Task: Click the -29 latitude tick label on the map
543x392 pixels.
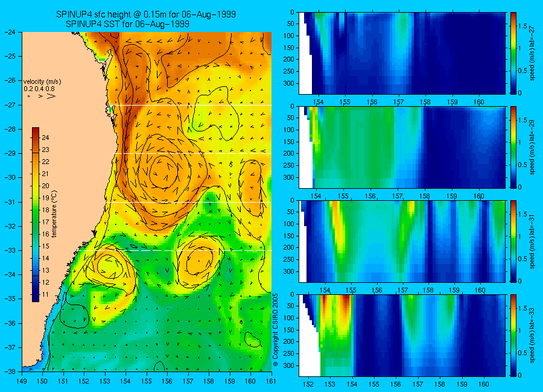Action: pos(10,153)
